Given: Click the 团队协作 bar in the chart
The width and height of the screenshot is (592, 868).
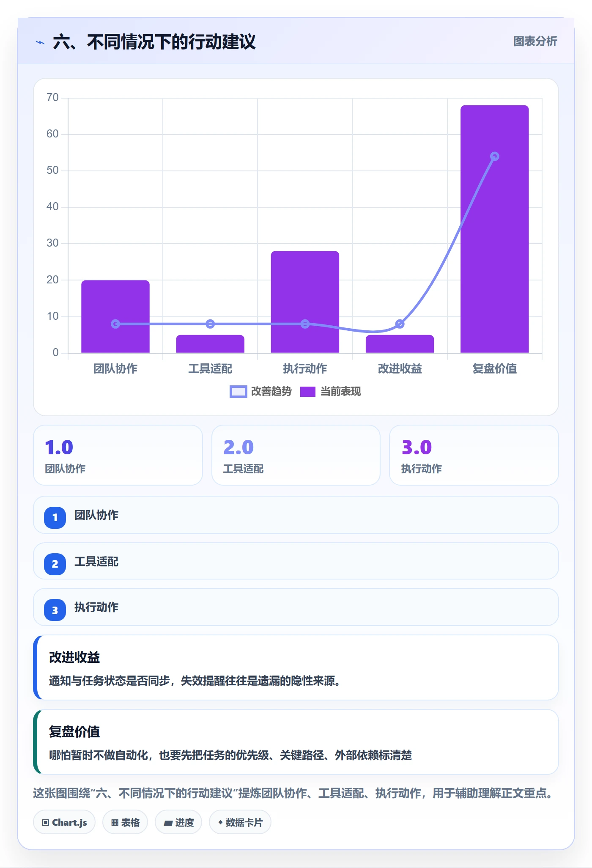Looking at the screenshot, I should [115, 316].
